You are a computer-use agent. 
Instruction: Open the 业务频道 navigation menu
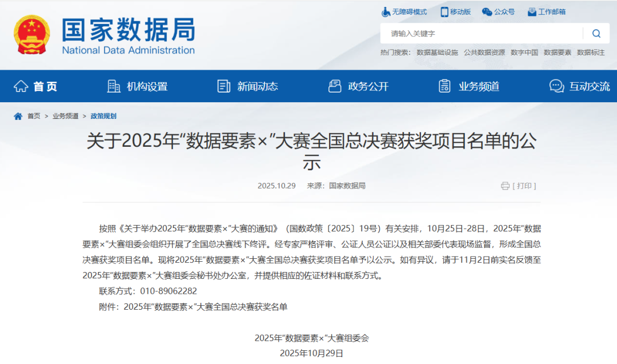pos(469,86)
